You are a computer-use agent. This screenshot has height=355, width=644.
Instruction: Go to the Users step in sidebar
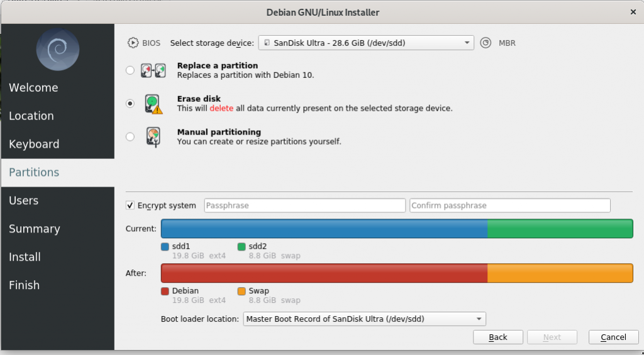coord(58,200)
